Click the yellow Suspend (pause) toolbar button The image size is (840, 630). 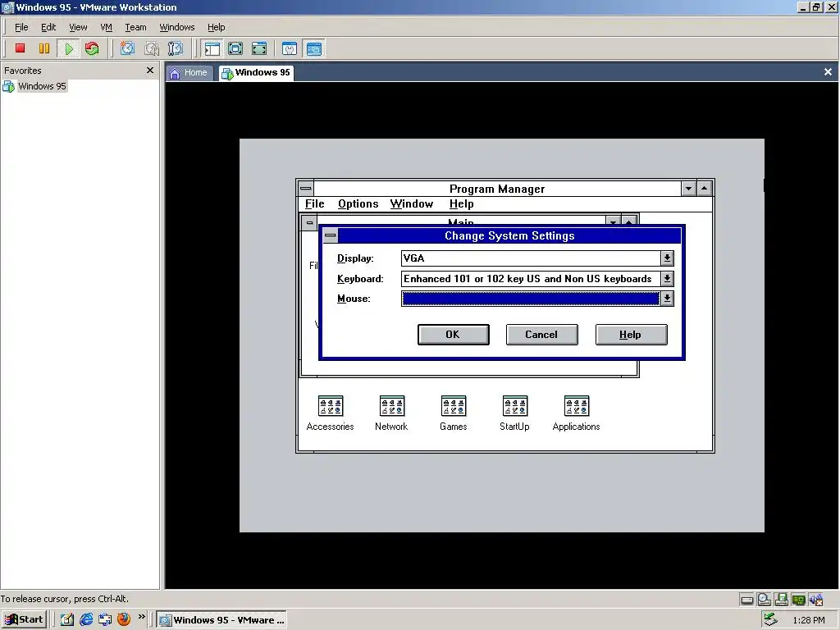(x=44, y=48)
